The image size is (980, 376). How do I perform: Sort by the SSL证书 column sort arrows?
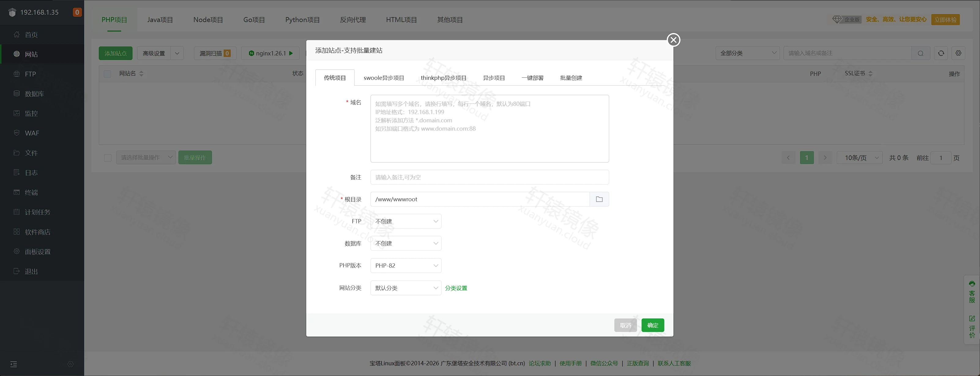click(x=870, y=73)
